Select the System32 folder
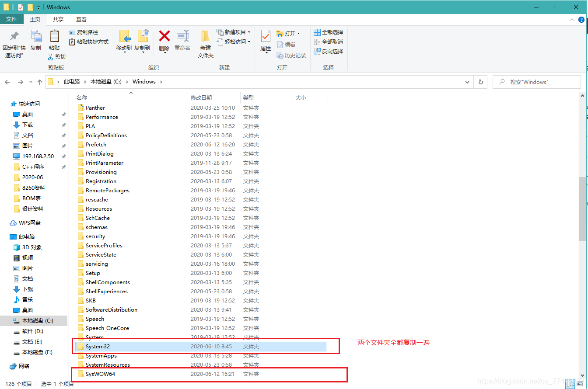The width and height of the screenshot is (588, 389). [201, 347]
